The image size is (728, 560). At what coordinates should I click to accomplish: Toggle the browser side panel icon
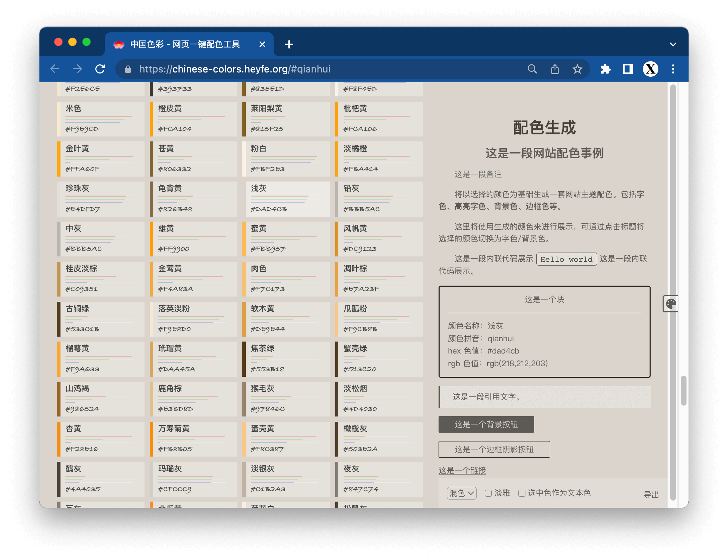(x=628, y=69)
